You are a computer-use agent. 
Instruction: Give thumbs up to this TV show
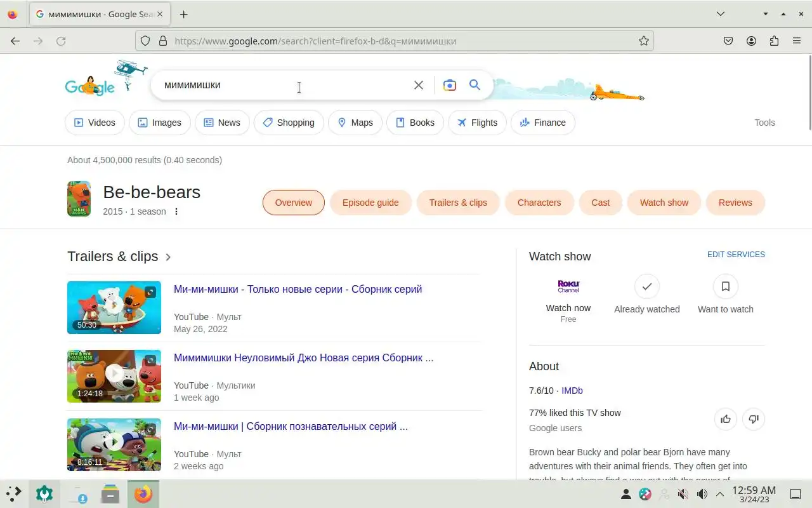(x=726, y=419)
